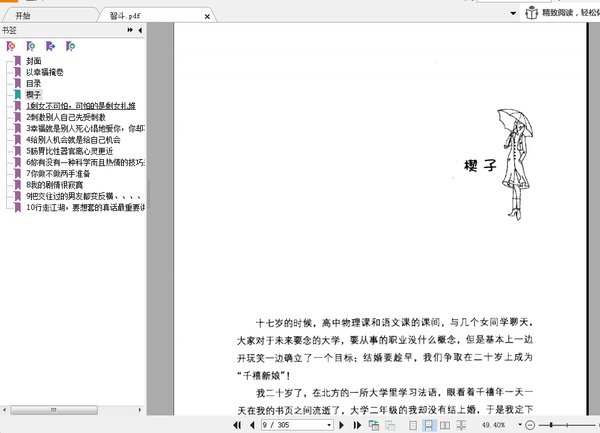Screen dimensions: 600x433
Task: Click the split view layout icon
Action: (x=461, y=425)
